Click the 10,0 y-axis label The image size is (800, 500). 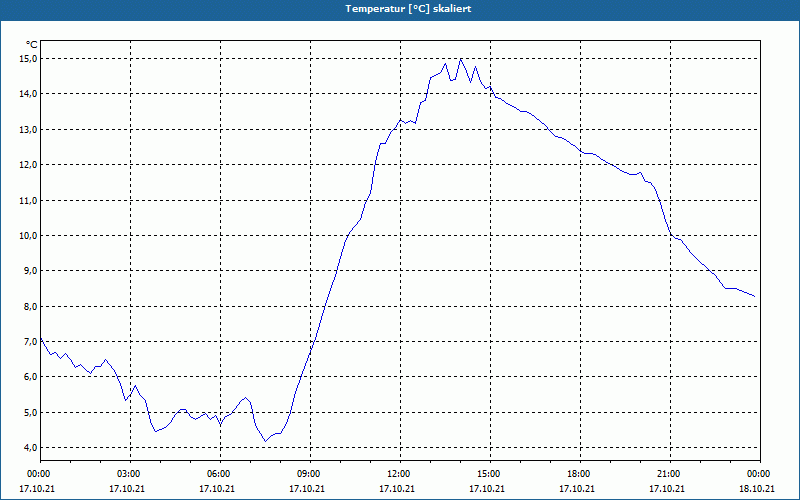tap(29, 236)
